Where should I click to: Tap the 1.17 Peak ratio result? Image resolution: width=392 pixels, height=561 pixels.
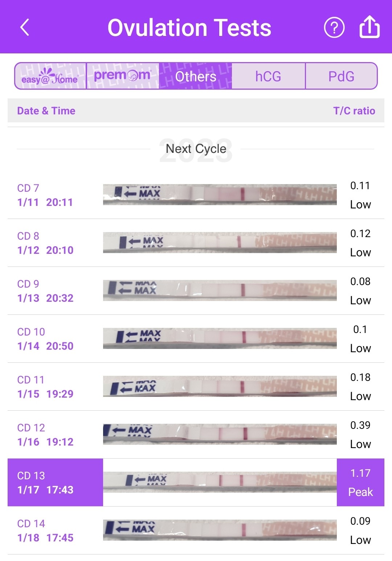point(360,482)
